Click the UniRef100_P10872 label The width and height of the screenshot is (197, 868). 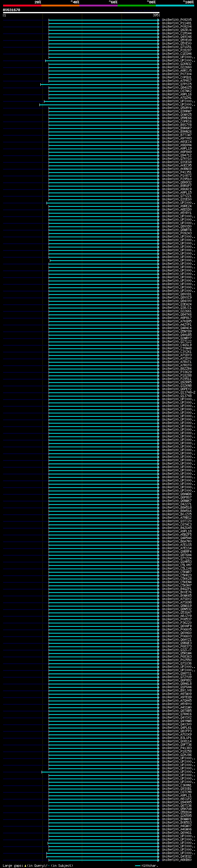click(x=176, y=176)
